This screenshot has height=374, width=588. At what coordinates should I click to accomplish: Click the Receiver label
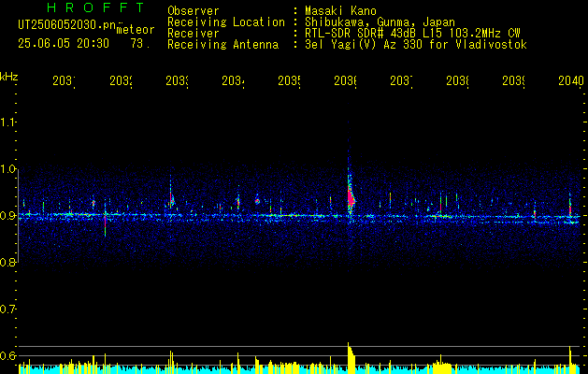click(x=194, y=34)
